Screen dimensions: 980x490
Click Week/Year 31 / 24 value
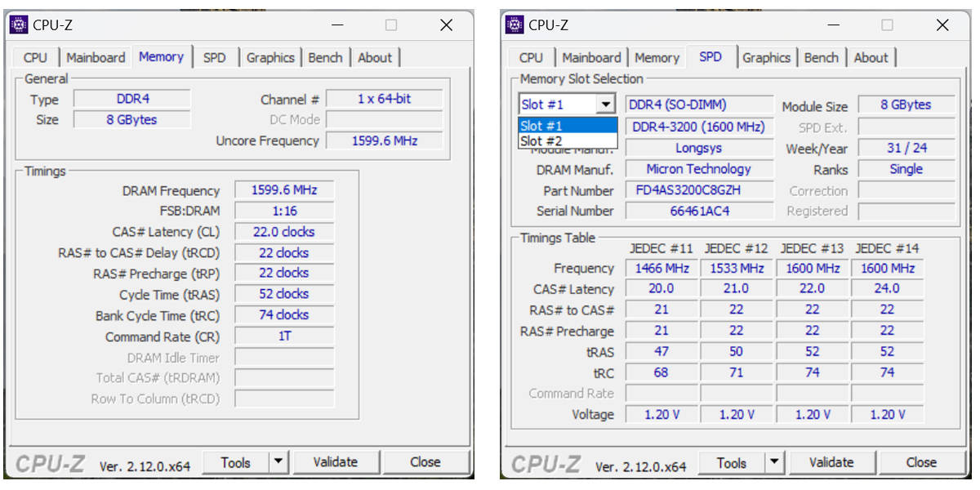pyautogui.click(x=906, y=149)
